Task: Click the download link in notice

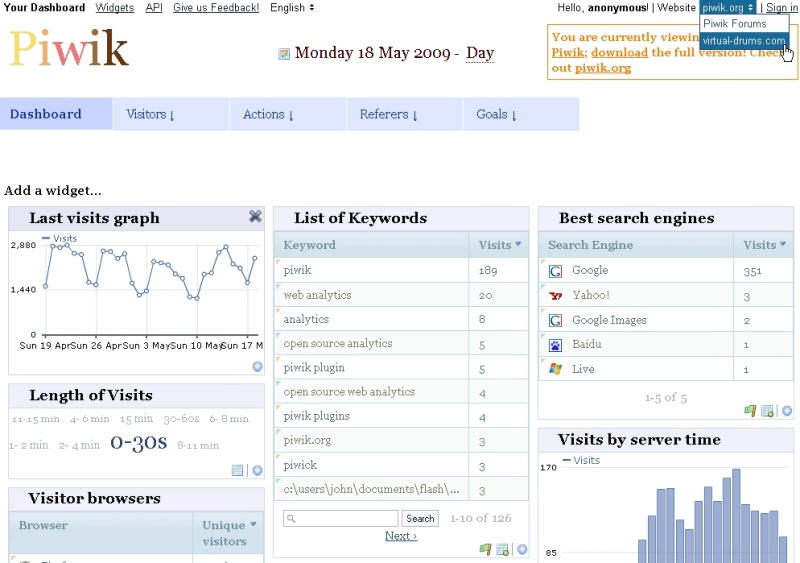Action: (x=619, y=53)
